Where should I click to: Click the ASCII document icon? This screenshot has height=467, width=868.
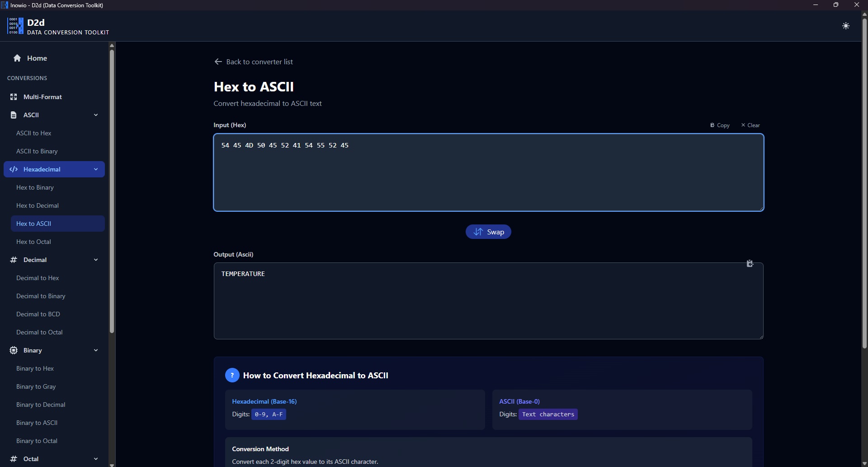[14, 115]
